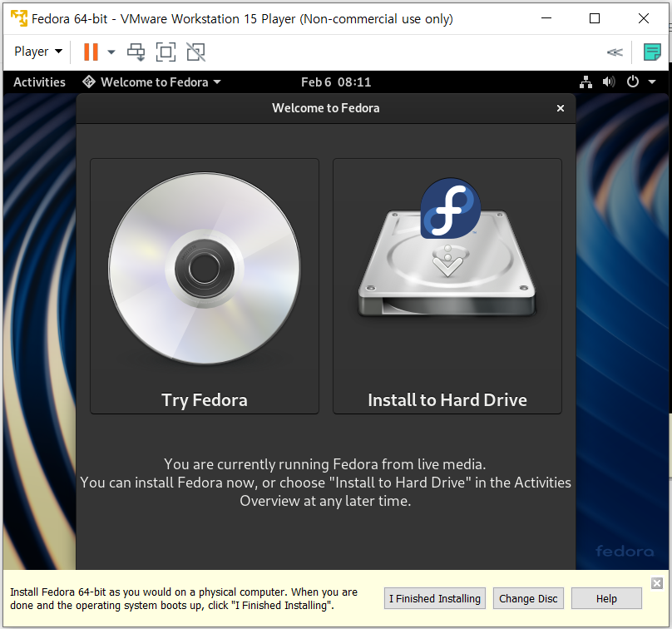Open the VMware notes/message log icon

click(x=652, y=52)
